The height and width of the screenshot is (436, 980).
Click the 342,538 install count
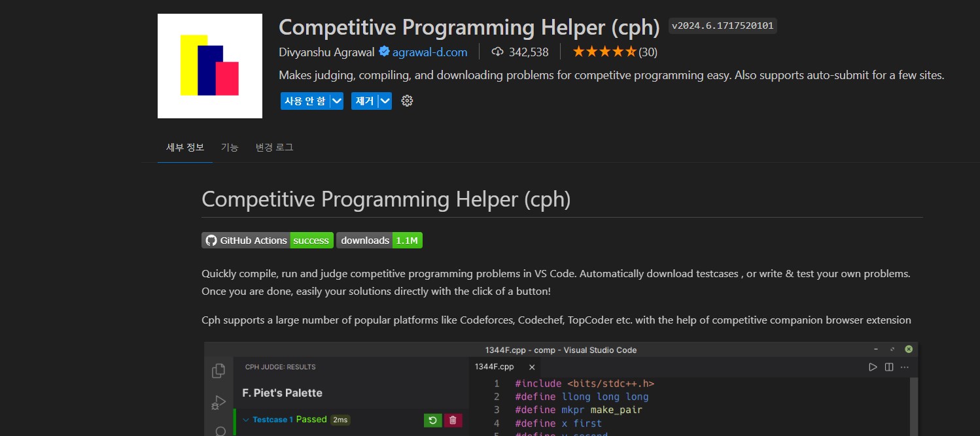[529, 52]
